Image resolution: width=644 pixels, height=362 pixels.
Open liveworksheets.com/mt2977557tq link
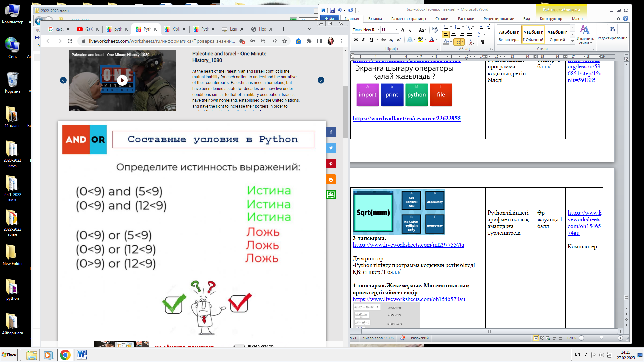[x=408, y=245]
